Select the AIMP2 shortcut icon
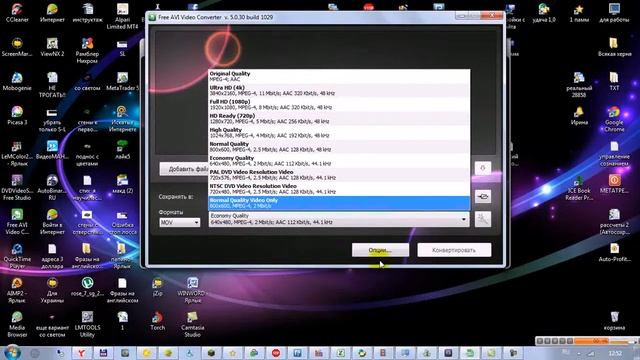The height and width of the screenshot is (360, 640). point(17,290)
